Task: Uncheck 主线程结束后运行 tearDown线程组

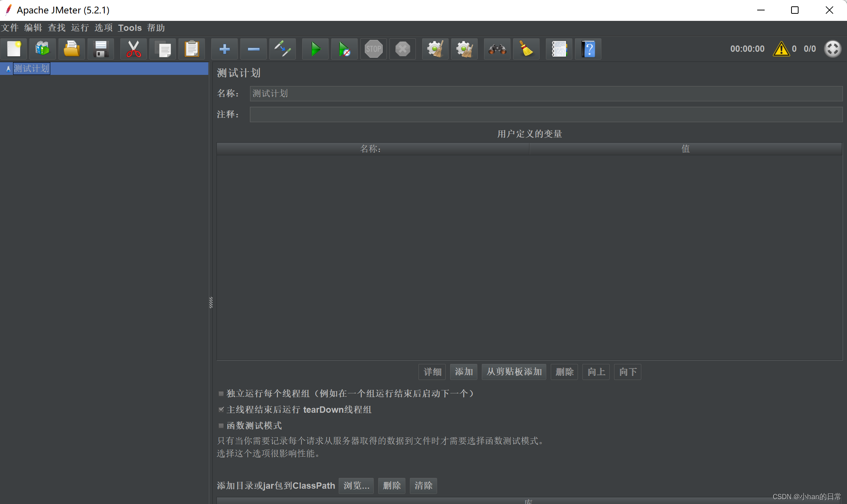Action: [x=221, y=410]
